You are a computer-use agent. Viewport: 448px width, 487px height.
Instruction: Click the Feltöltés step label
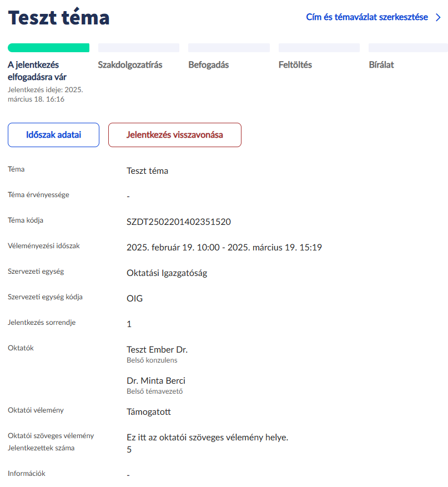295,65
